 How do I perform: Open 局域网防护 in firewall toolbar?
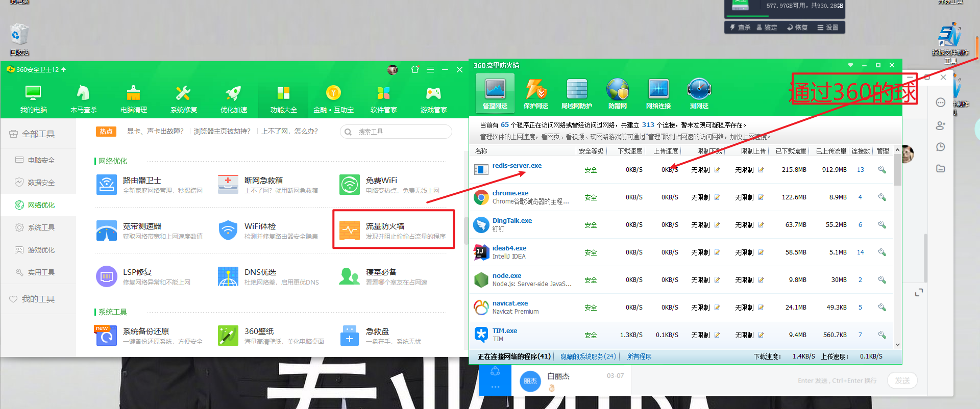(x=577, y=94)
